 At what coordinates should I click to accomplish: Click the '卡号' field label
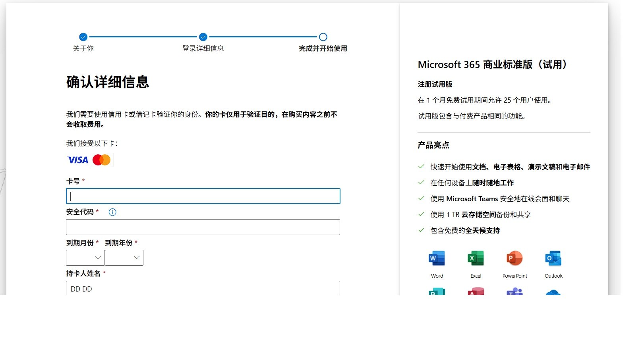[x=73, y=181]
